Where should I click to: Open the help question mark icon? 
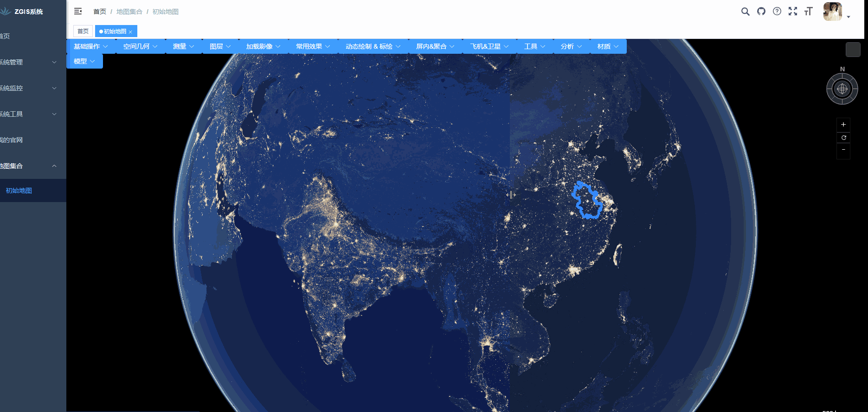coord(777,11)
